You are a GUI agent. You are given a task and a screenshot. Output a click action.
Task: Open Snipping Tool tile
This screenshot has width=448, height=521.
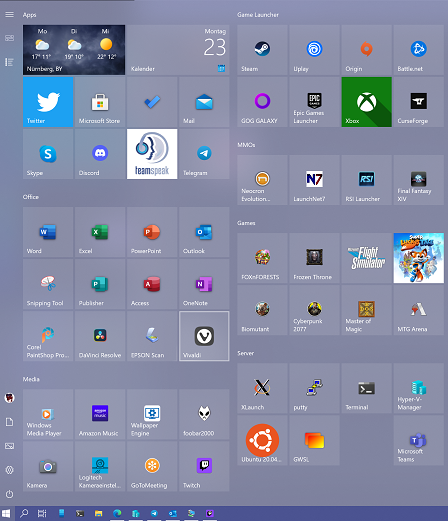click(48, 284)
